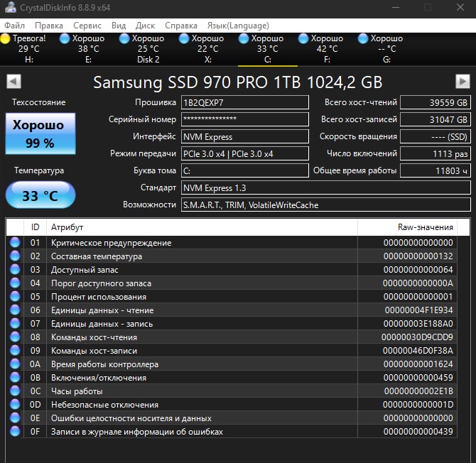Click status orb for Доступный запас row
Screen dimensions: 476x463
pyautogui.click(x=15, y=269)
